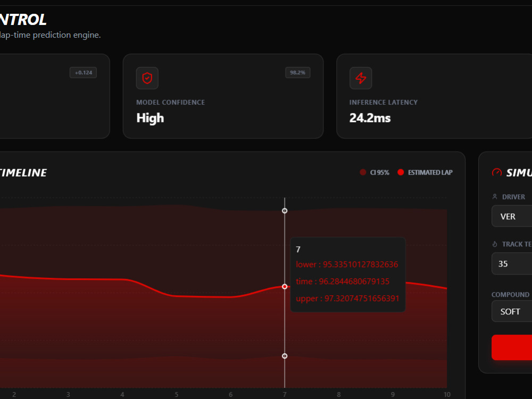
Task: Open the SOFT compound dropdown
Action: pyautogui.click(x=512, y=311)
